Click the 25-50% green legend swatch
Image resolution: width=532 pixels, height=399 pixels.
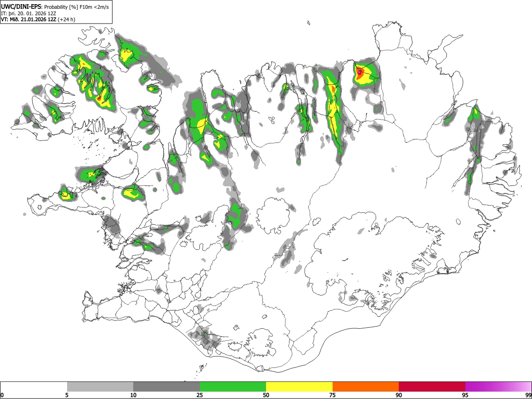point(233,387)
